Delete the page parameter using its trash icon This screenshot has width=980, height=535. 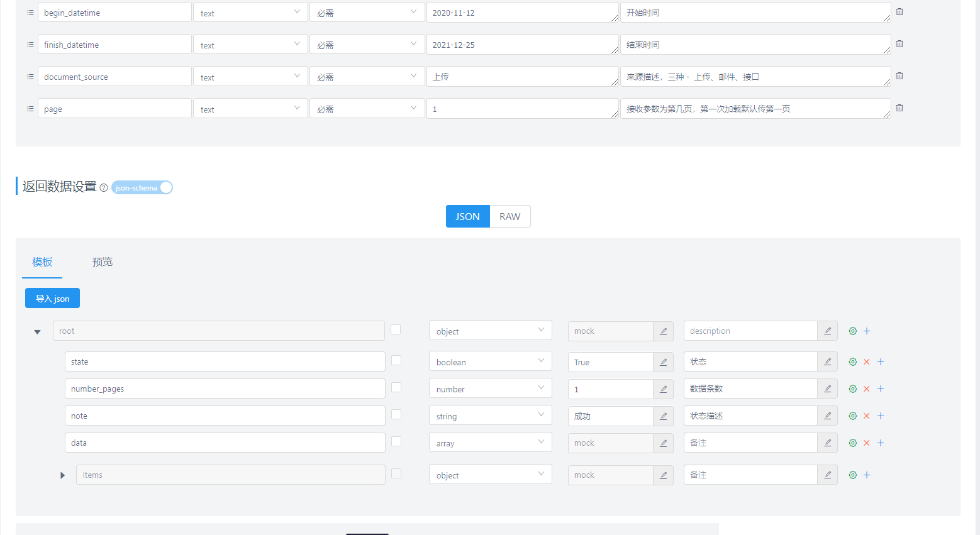(x=899, y=108)
